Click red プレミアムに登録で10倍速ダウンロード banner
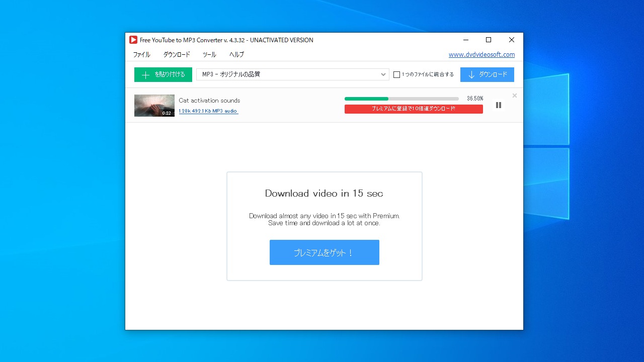644x362 pixels. [414, 109]
